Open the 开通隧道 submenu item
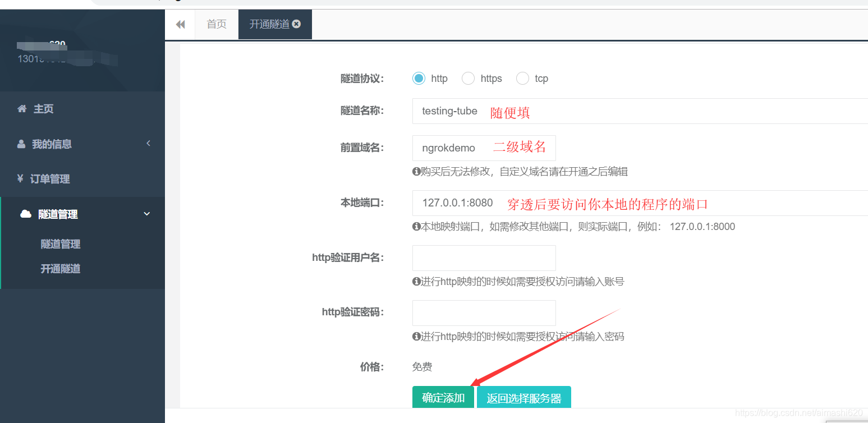868x423 pixels. (x=61, y=269)
